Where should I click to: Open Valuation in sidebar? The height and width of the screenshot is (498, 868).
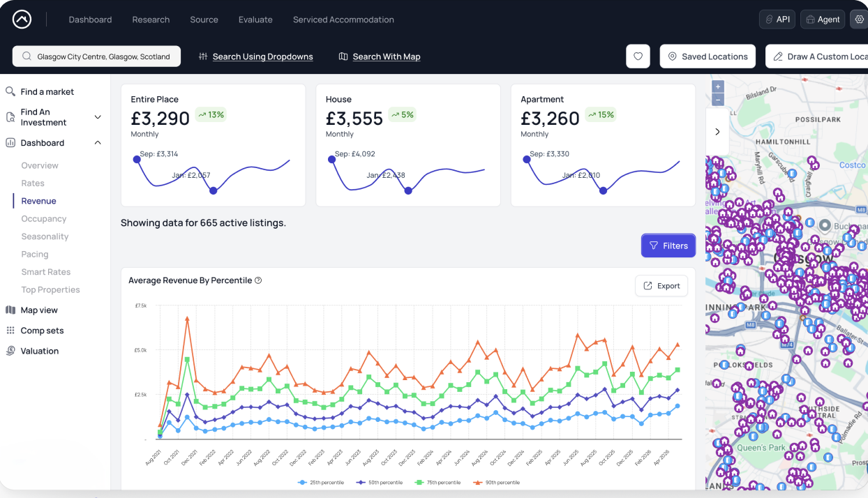coord(40,351)
